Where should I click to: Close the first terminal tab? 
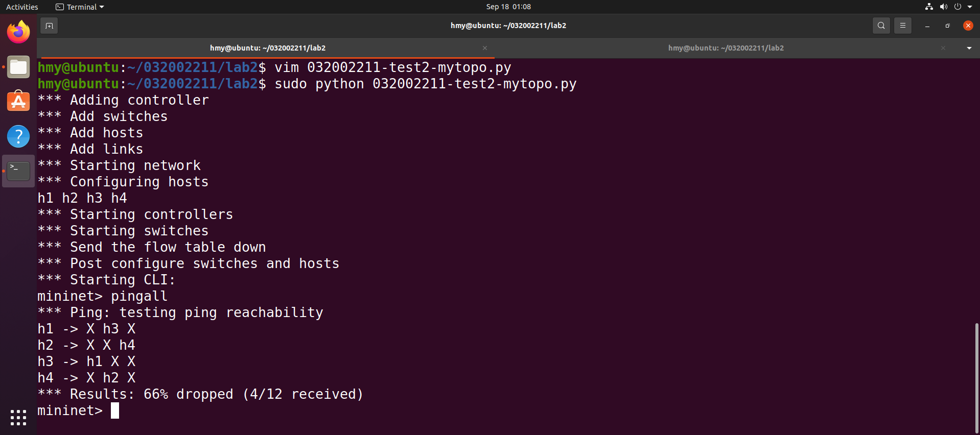485,48
